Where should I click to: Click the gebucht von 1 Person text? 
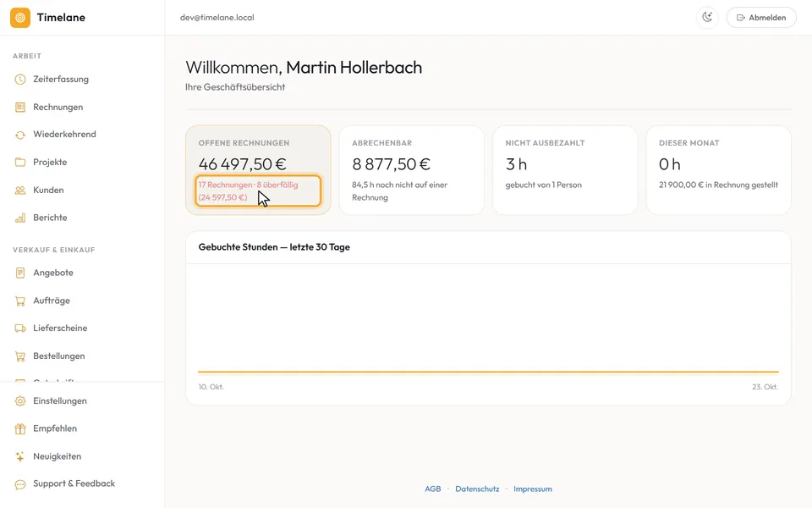(544, 185)
